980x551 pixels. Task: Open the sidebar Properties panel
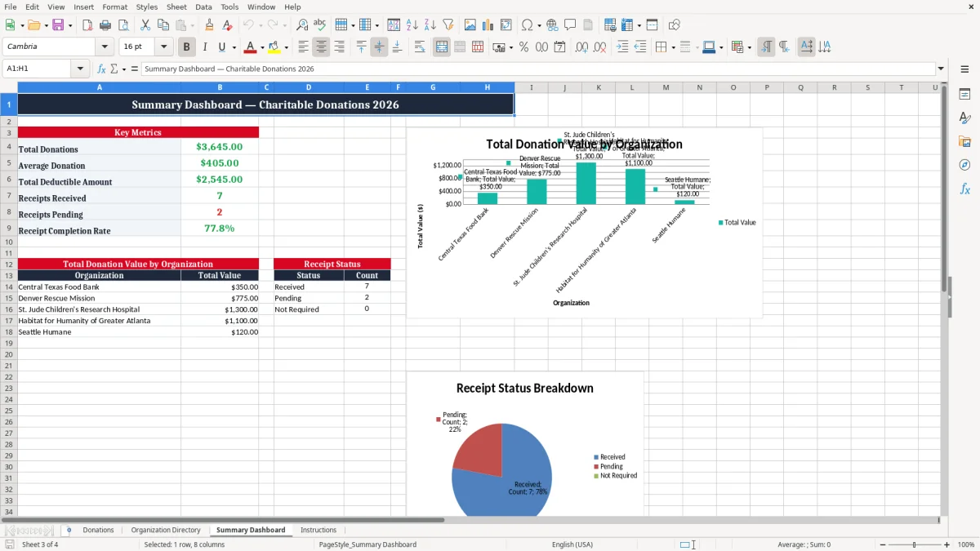964,95
